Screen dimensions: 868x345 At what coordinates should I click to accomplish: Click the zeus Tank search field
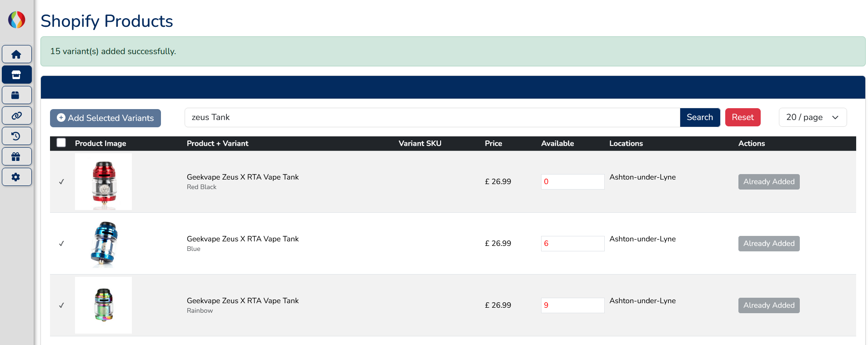click(432, 117)
